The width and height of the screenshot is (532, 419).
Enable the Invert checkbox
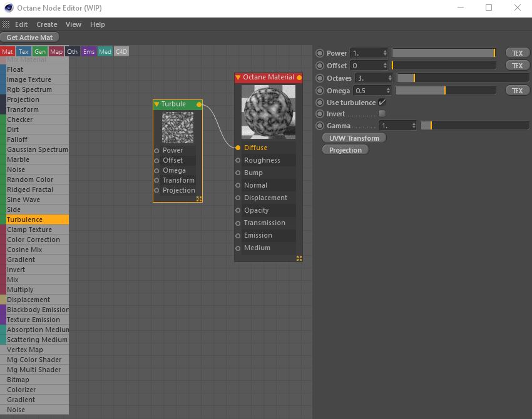pos(382,114)
